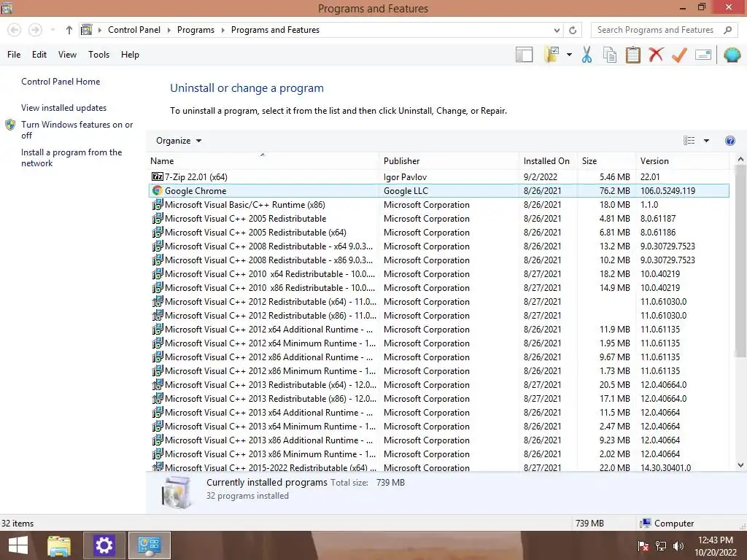Select Visual C++ 2013 x86 Additional Runtime row
The image size is (747, 560).
coord(438,440)
